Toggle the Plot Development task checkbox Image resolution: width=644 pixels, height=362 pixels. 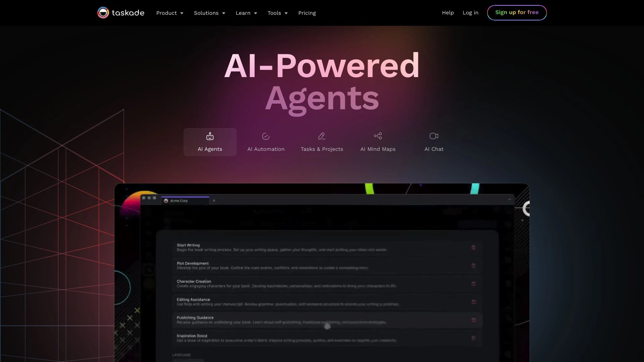tap(473, 265)
